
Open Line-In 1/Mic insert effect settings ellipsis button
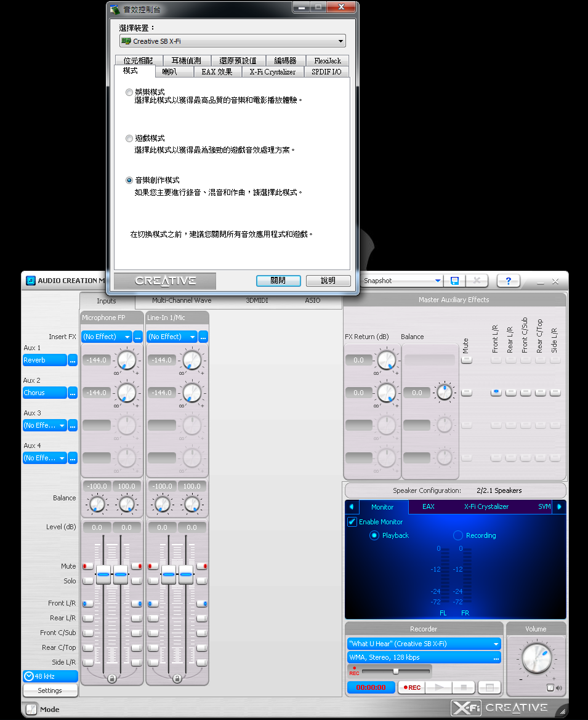(203, 337)
